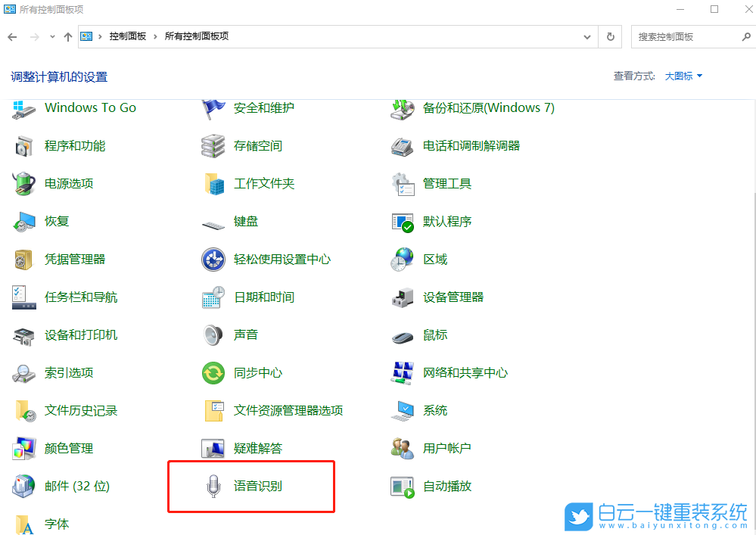Click the back navigation arrow
The width and height of the screenshot is (756, 535).
click(x=13, y=36)
